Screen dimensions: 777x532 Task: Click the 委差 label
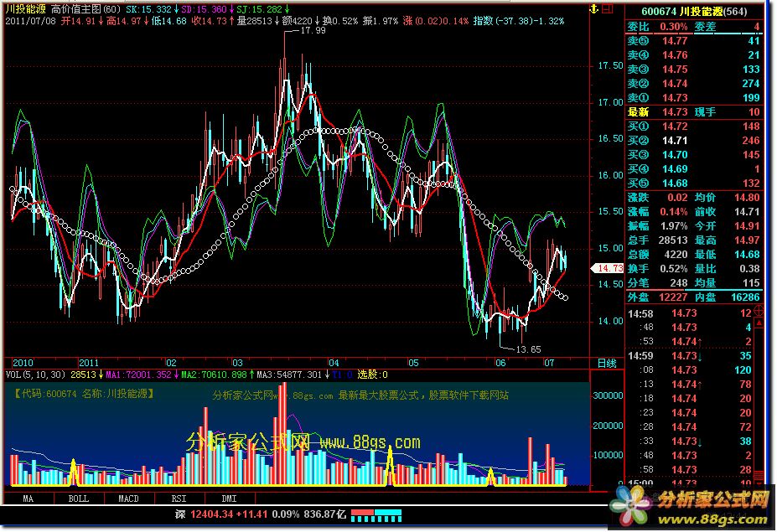(x=705, y=27)
